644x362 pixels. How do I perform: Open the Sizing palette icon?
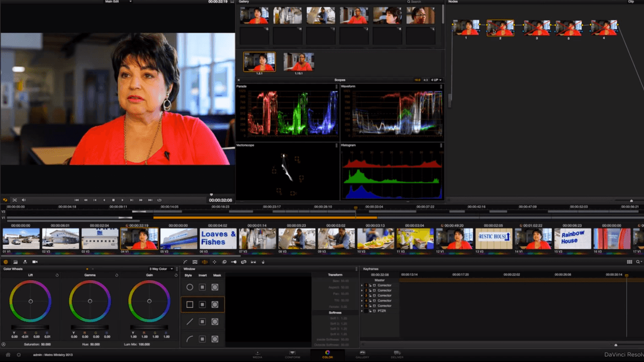pos(244,262)
